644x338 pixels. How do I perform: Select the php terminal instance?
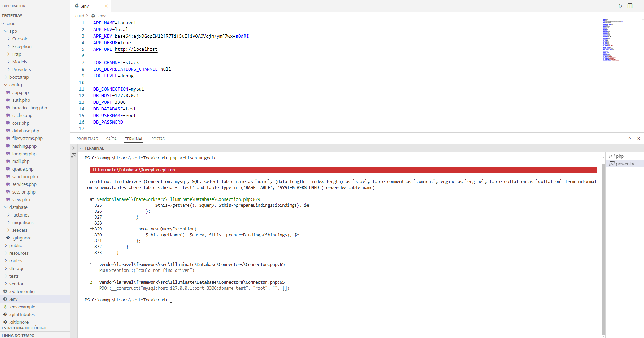[x=625, y=156]
